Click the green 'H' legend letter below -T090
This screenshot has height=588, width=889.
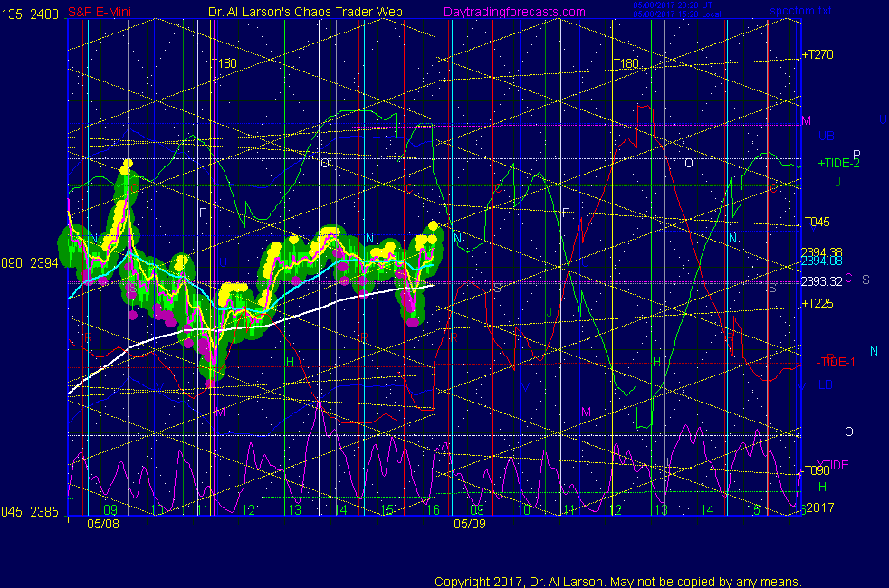coord(822,488)
